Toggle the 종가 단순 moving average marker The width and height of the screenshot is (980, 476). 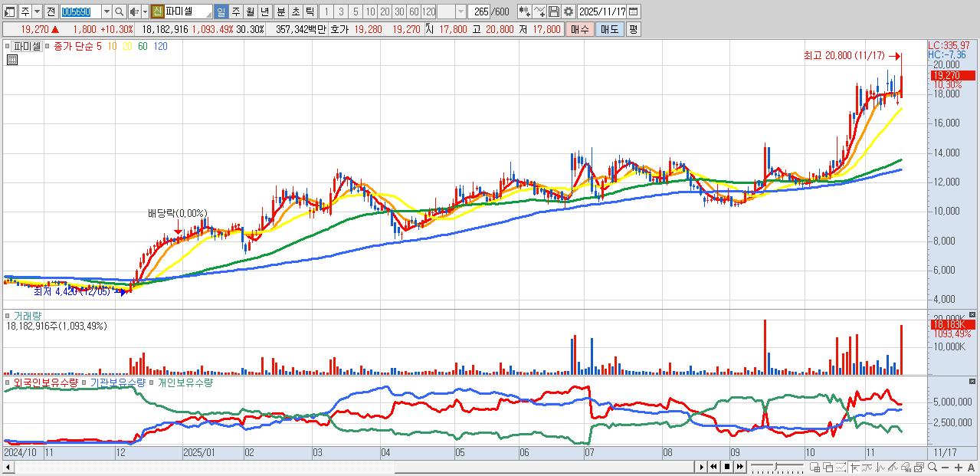48,47
